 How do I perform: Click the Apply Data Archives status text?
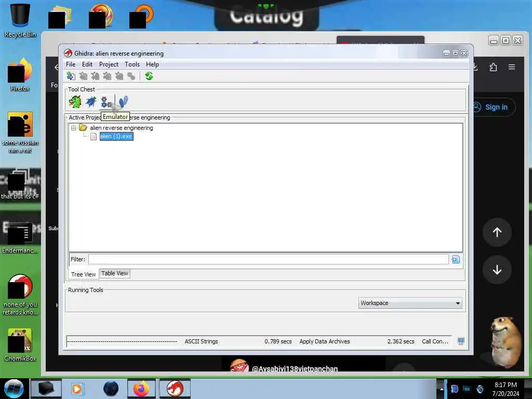point(325,341)
